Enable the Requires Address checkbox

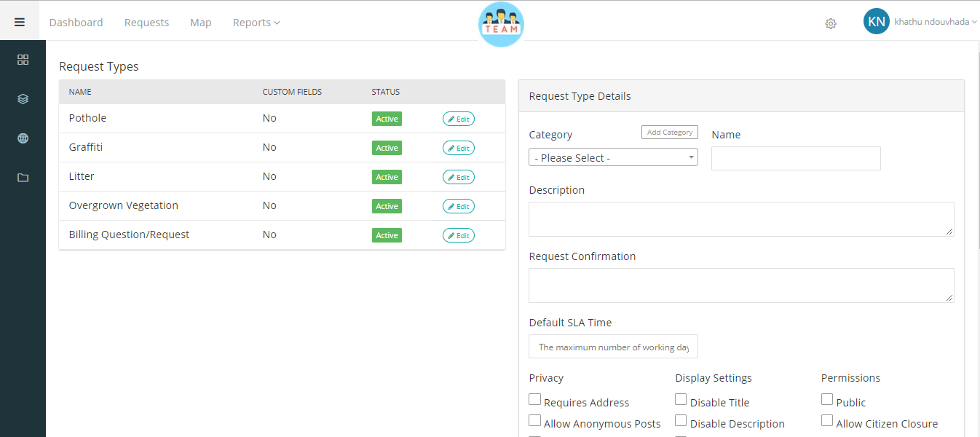[535, 399]
